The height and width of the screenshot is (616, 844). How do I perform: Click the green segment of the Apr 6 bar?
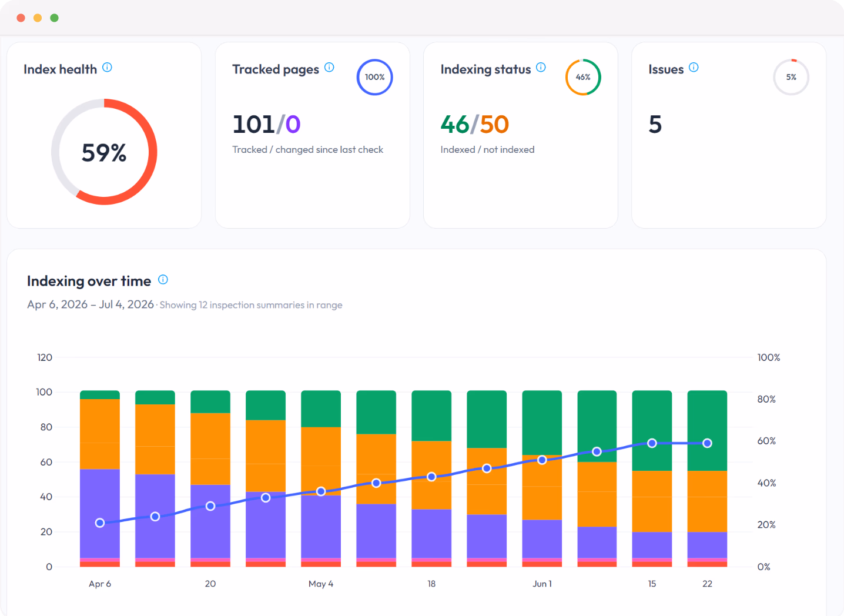(x=100, y=395)
